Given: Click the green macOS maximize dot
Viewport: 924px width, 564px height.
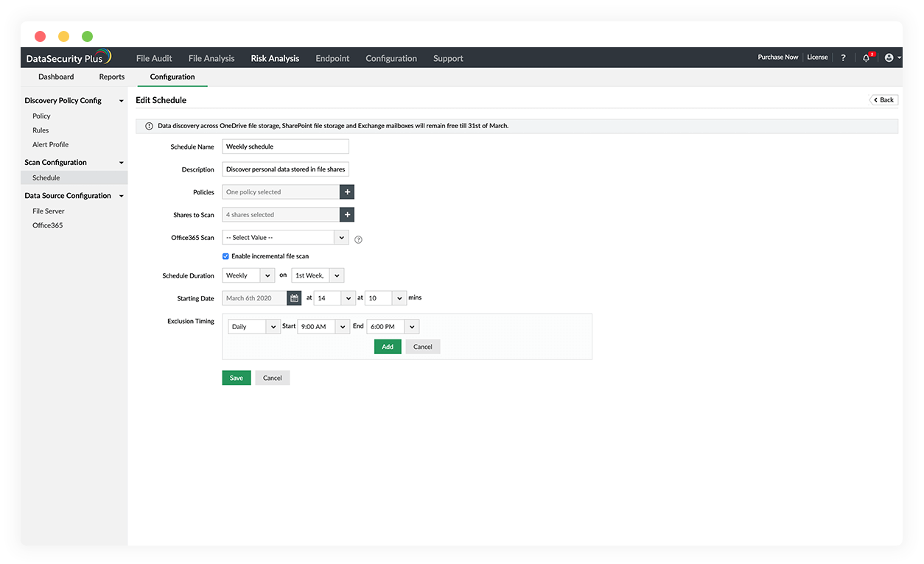Looking at the screenshot, I should click(x=87, y=36).
